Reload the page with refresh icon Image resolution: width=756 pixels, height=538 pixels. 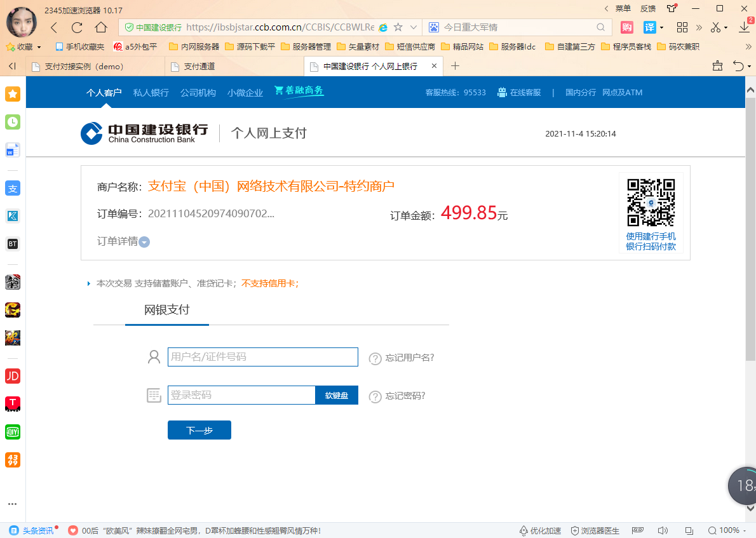pyautogui.click(x=77, y=27)
